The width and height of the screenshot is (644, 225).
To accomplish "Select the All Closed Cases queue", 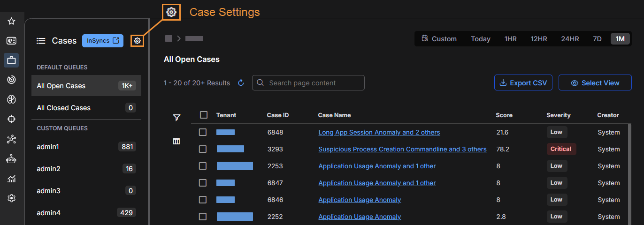I will (64, 108).
